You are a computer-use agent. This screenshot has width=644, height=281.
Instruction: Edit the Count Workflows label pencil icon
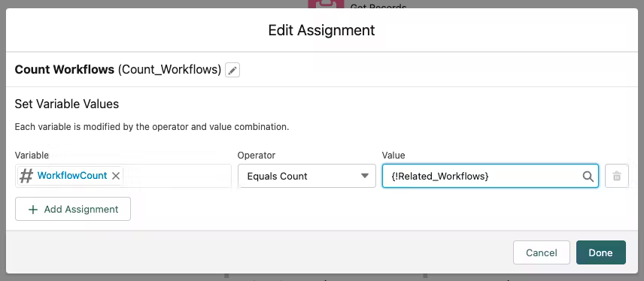tap(232, 70)
